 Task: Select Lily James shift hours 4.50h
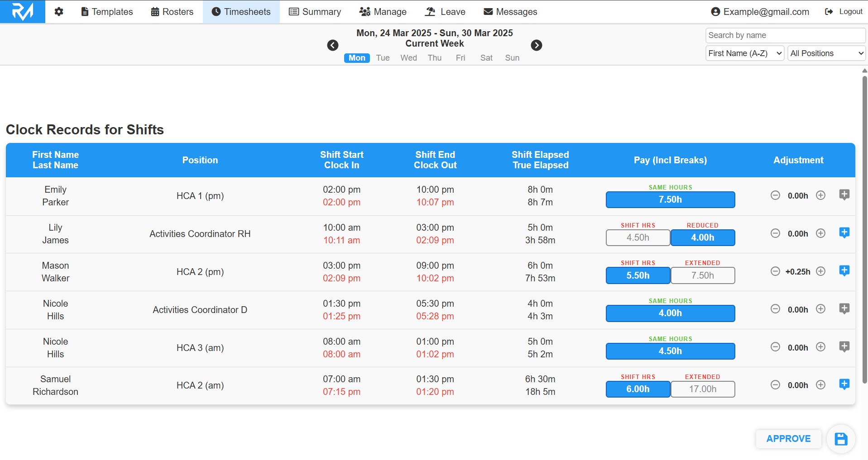click(x=638, y=238)
